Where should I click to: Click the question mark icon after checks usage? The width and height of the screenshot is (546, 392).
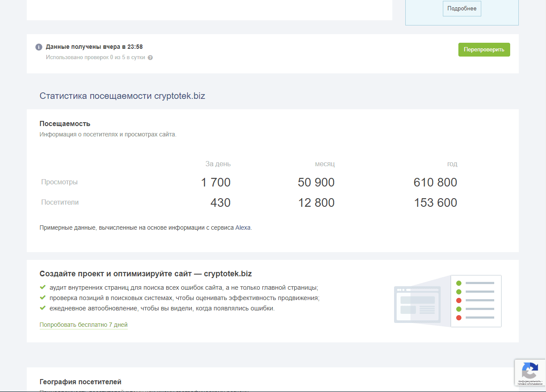point(150,58)
